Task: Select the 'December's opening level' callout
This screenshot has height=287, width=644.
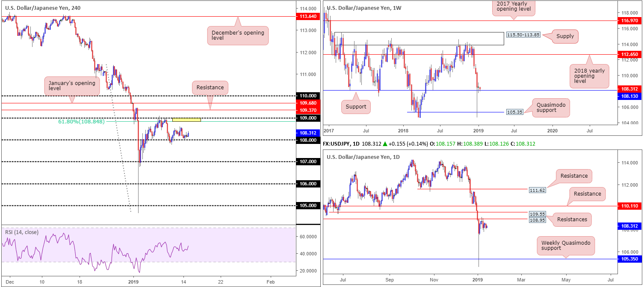Action: (238, 36)
